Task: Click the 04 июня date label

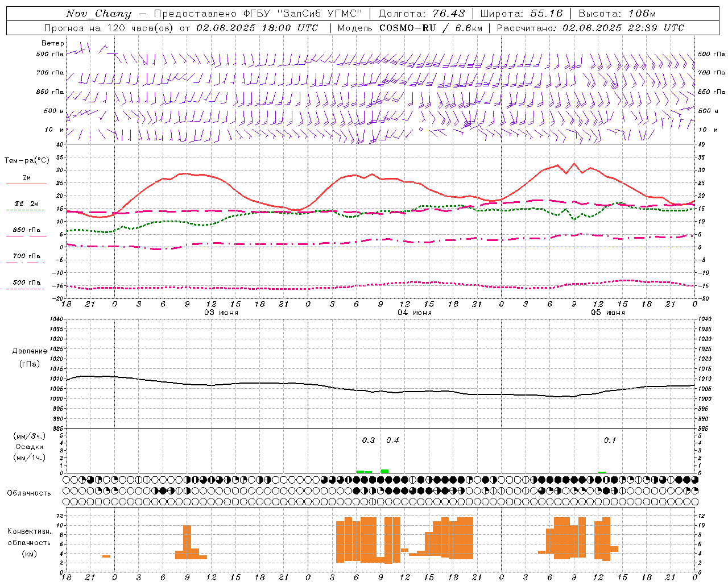Action: coord(415,313)
